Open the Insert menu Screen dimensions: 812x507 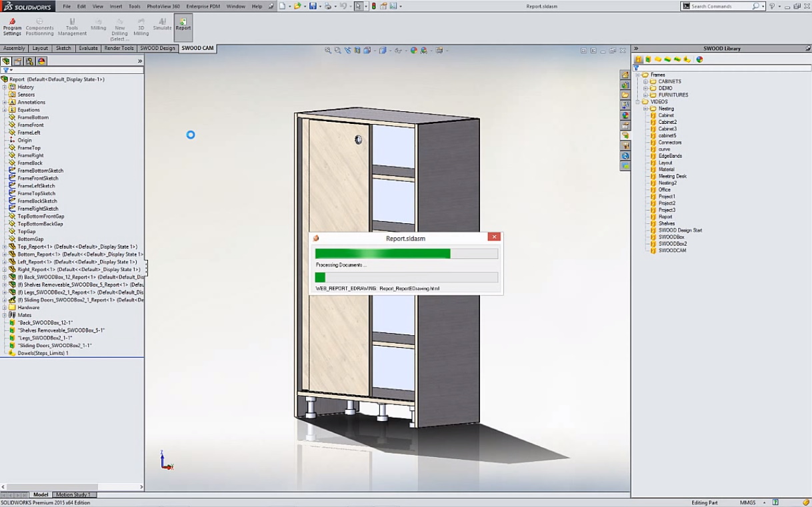pos(116,6)
